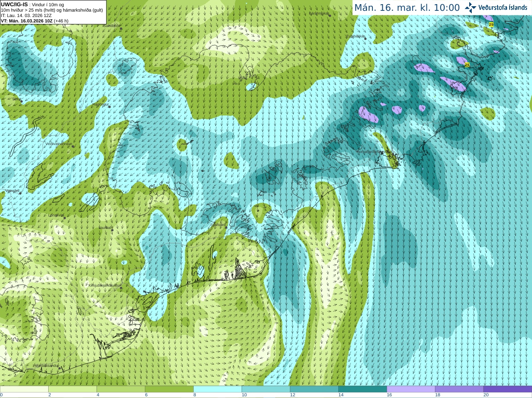This screenshot has width=532, height=398.
Task: Click the Veðurstofa Íslands wordmark text
Action: (x=502, y=7)
